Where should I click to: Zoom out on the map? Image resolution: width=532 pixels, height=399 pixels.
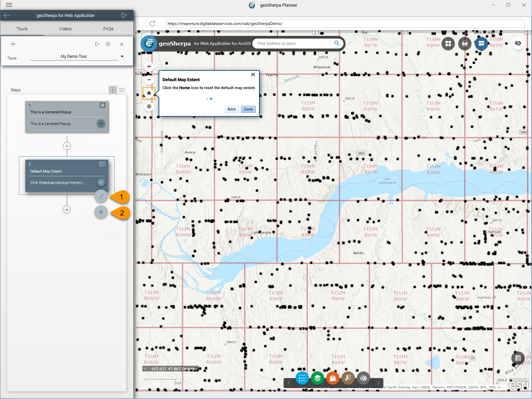point(149,80)
